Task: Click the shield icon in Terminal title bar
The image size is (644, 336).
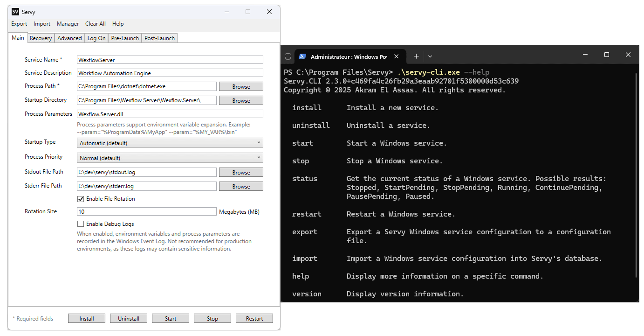Action: [288, 56]
